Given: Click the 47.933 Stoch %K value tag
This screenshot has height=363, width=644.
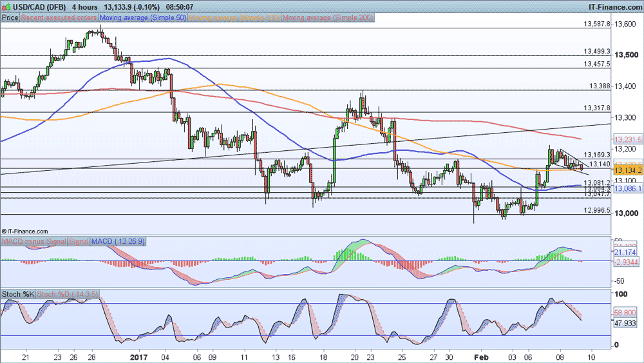Looking at the screenshot, I should [625, 324].
